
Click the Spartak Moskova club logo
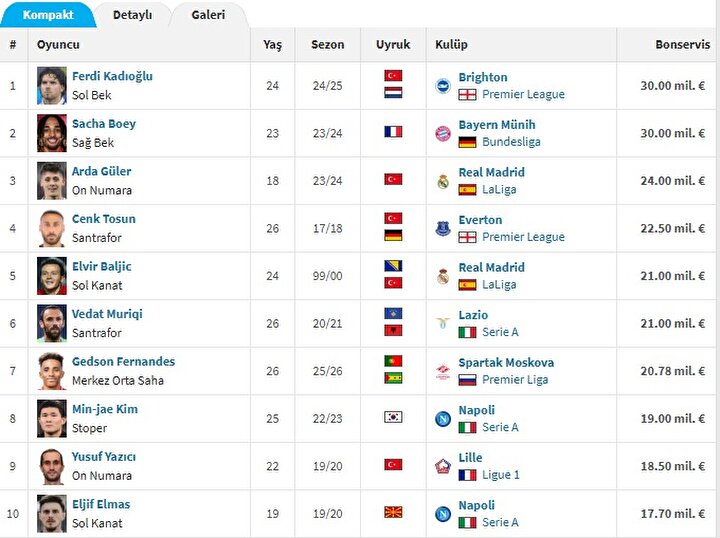443,371
